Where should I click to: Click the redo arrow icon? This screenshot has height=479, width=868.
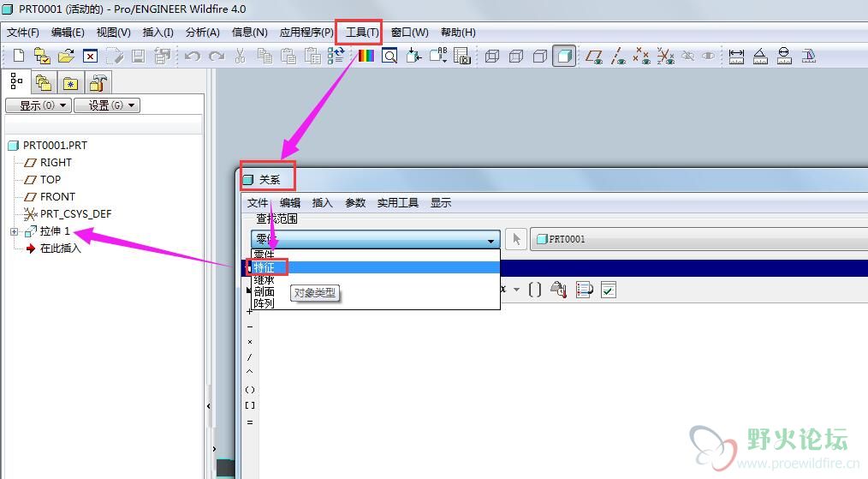pos(217,56)
